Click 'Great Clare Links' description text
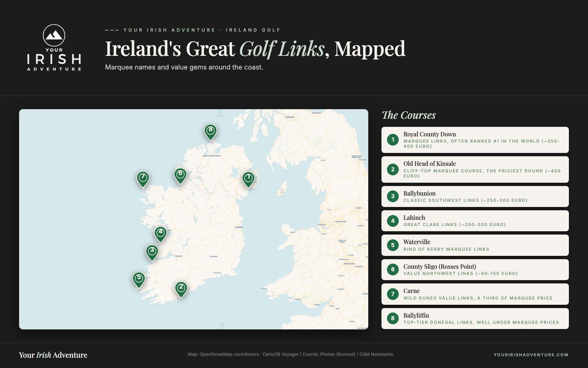 coord(455,225)
